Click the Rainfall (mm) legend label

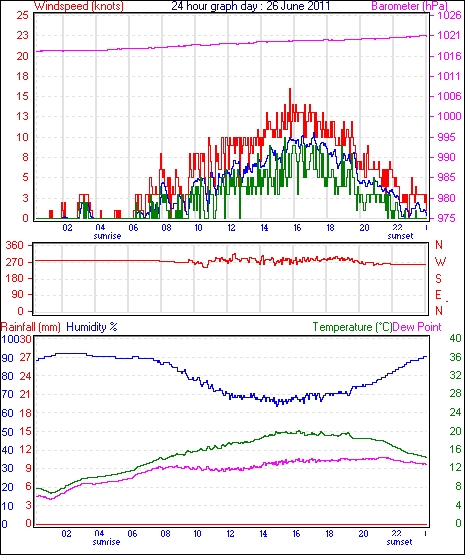coord(31,327)
